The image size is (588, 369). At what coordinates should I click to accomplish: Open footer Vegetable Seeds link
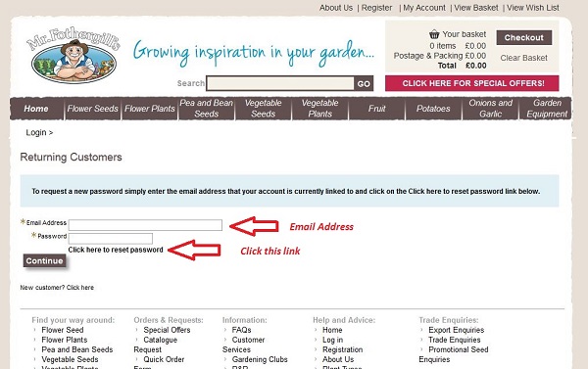click(70, 359)
